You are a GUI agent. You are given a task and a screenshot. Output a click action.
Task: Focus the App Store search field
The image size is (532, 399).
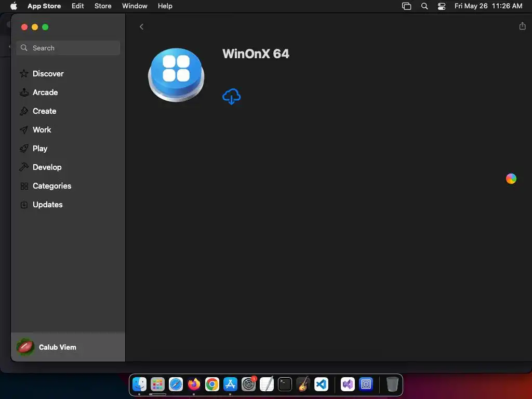[68, 48]
